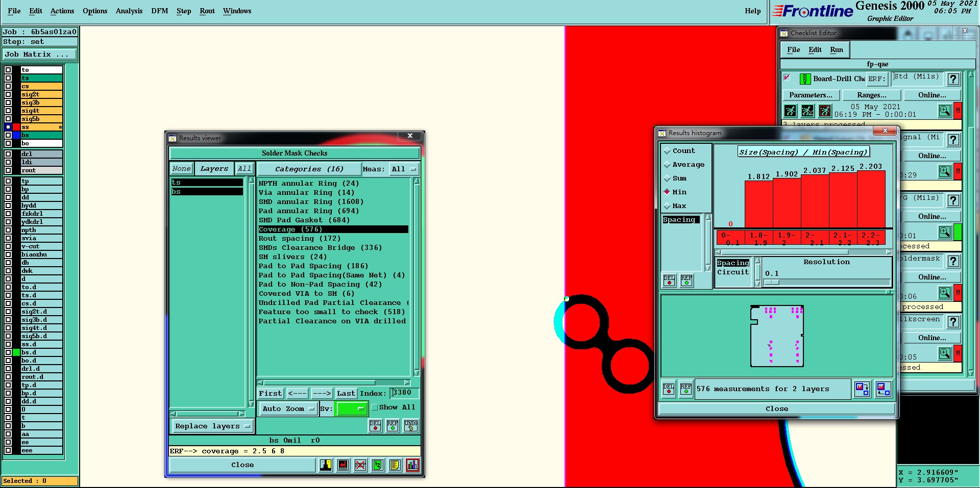Screen dimensions: 980x488
Task: Open the green Sv dropdown
Action: coord(351,408)
